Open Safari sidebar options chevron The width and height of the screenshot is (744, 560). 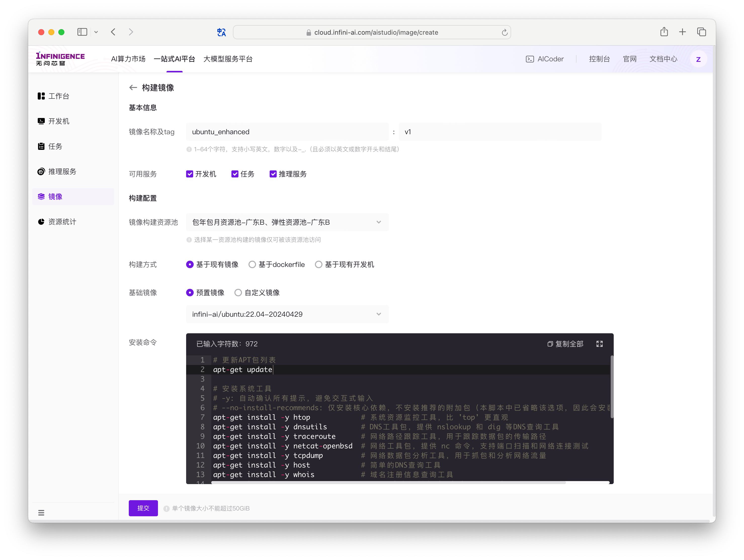tap(96, 32)
